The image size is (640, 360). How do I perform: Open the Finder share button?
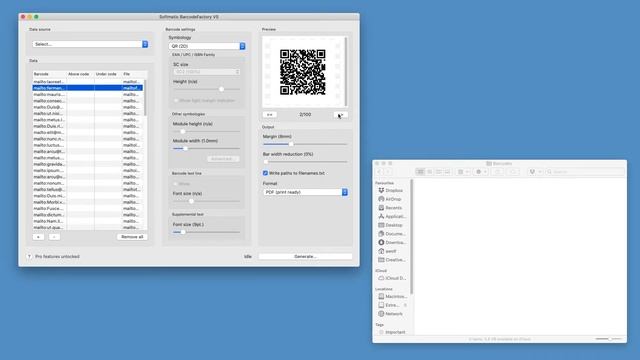[498, 172]
